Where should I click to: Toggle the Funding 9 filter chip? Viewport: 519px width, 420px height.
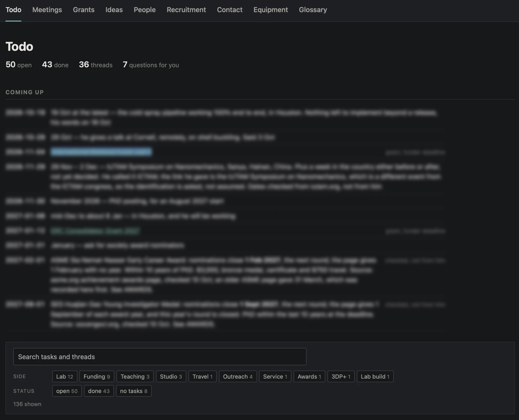pyautogui.click(x=97, y=376)
